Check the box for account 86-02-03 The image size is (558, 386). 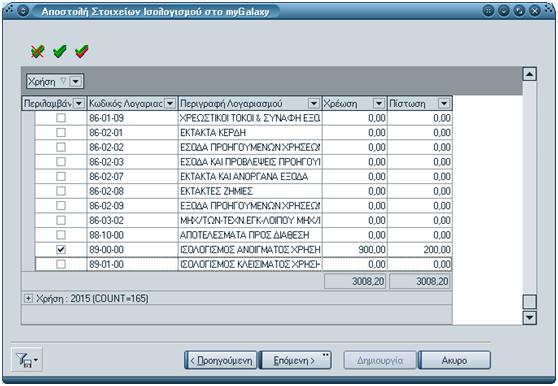[x=61, y=162]
